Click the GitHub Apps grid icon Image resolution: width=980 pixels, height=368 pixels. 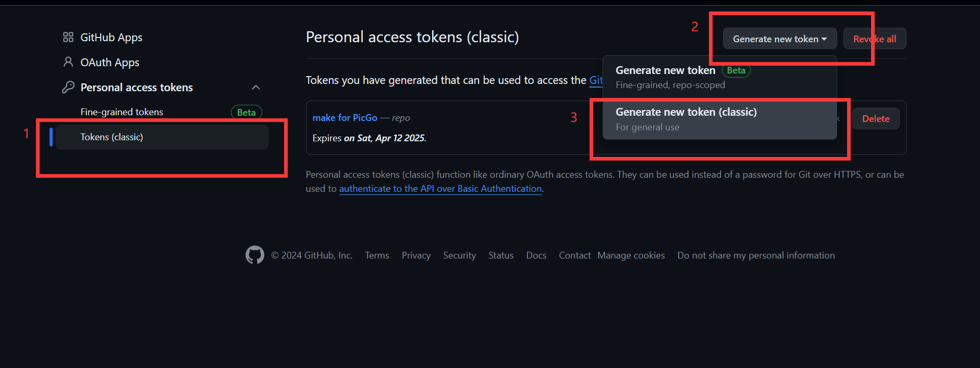68,37
